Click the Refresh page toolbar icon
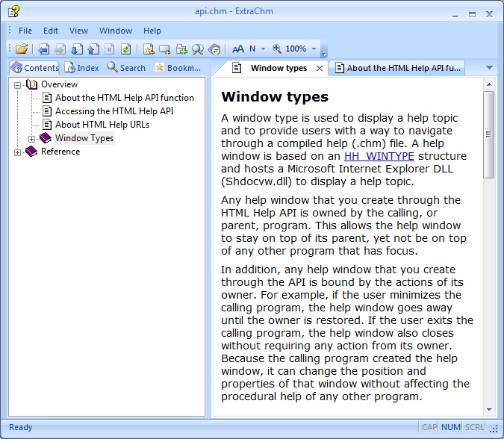This screenshot has height=439, width=504. click(x=126, y=49)
